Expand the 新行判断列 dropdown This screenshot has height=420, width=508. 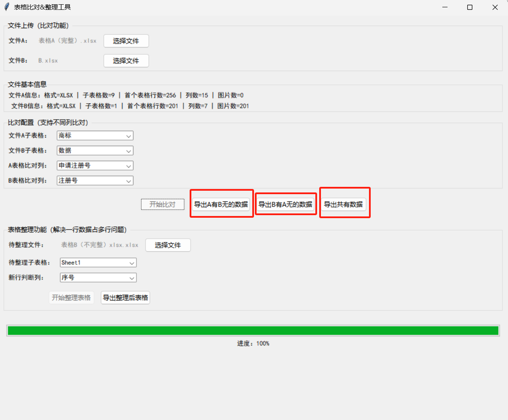click(98, 278)
